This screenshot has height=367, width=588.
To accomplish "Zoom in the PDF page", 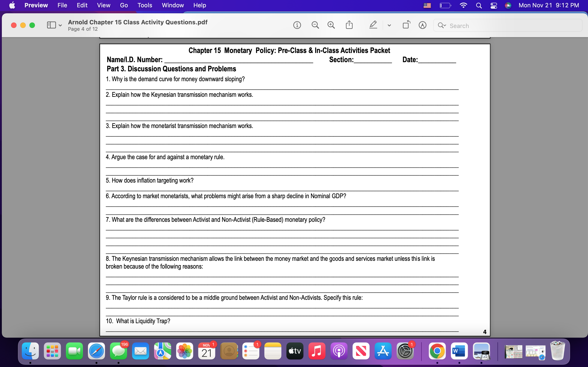I will (x=331, y=25).
